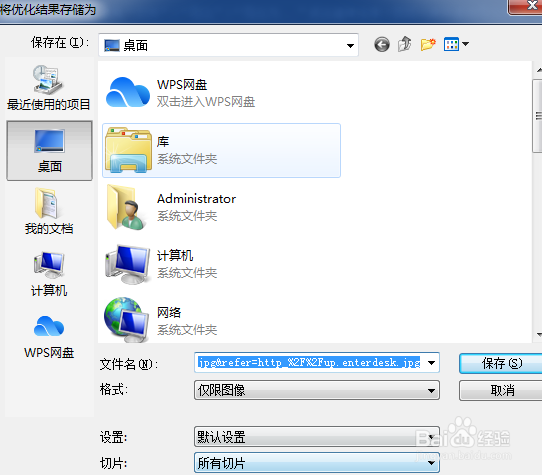
Task: Select WPS网盘 cloud icon in file list
Action: coord(128,92)
